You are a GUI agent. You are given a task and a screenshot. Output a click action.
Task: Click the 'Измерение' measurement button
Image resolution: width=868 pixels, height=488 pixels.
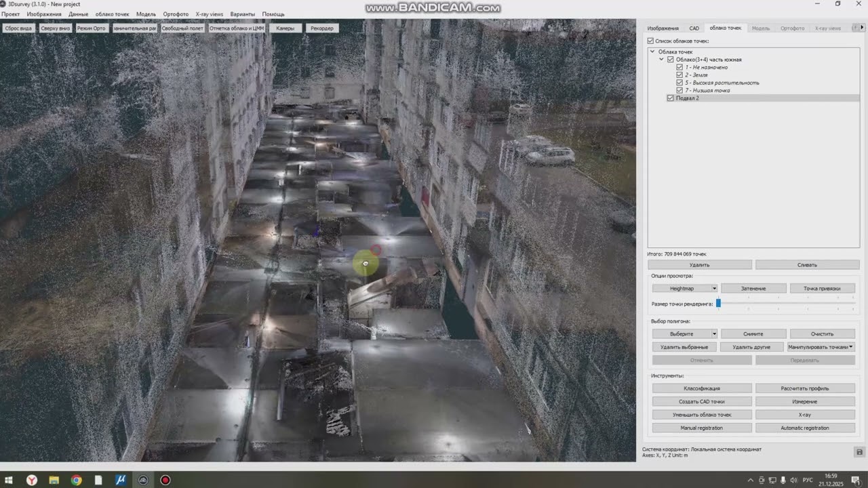pyautogui.click(x=804, y=401)
